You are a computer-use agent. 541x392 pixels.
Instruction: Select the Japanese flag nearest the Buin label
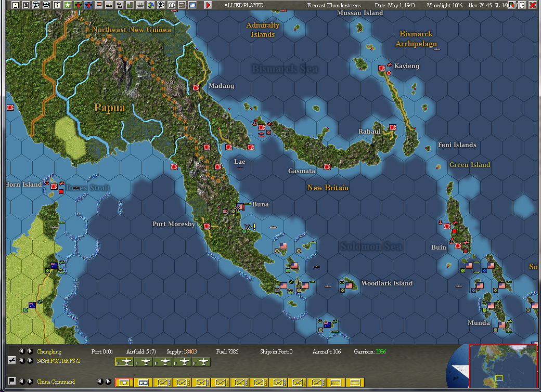coord(458,246)
